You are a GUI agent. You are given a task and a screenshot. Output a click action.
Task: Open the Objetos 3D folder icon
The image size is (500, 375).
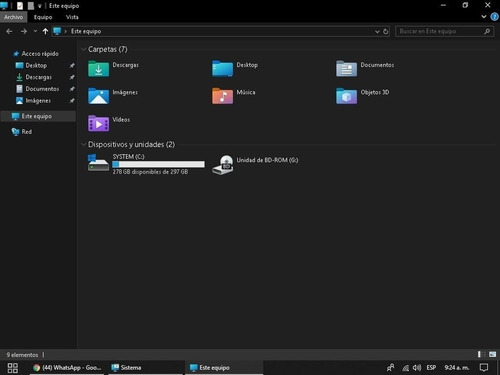(x=346, y=96)
